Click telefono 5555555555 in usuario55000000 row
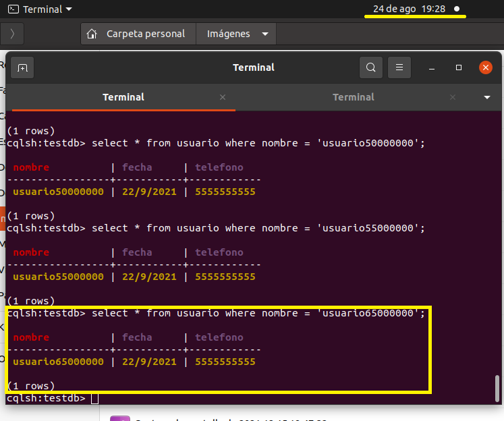This screenshot has width=504, height=421. (225, 277)
